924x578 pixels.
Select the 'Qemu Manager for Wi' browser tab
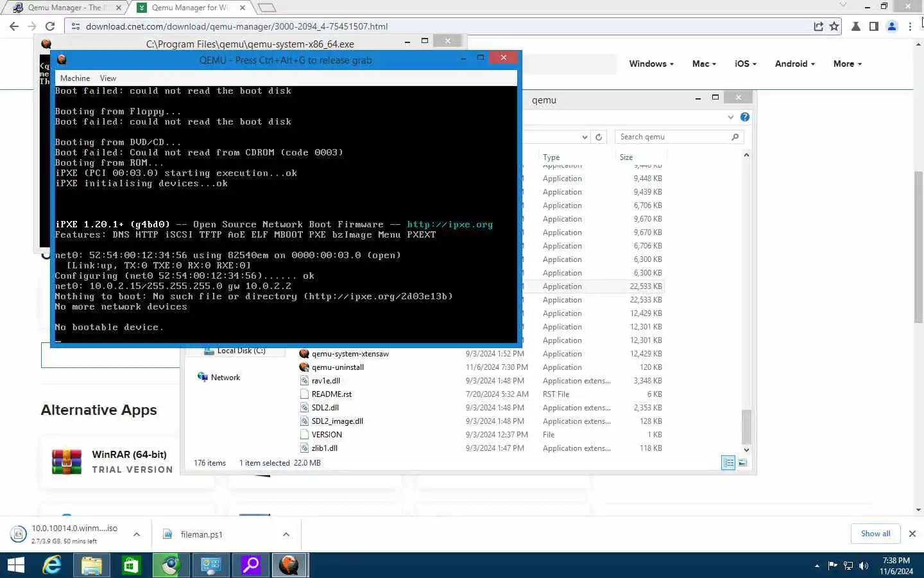pyautogui.click(x=190, y=8)
